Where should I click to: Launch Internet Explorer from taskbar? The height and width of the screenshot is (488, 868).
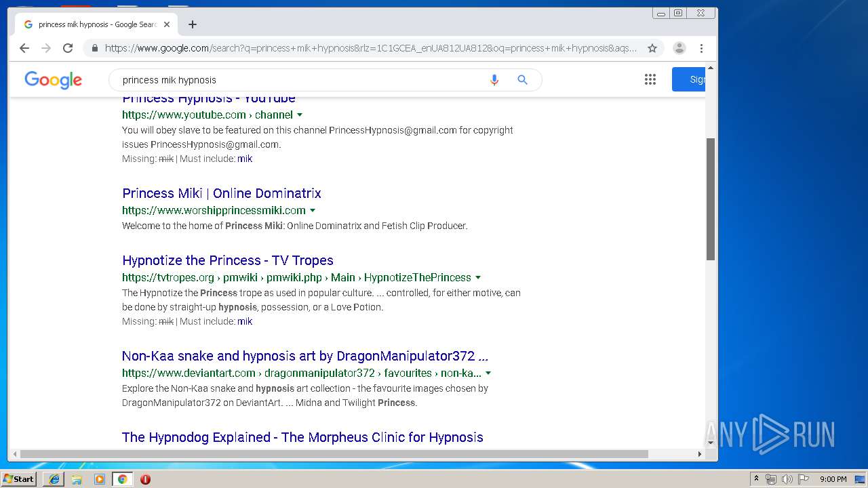coord(54,479)
